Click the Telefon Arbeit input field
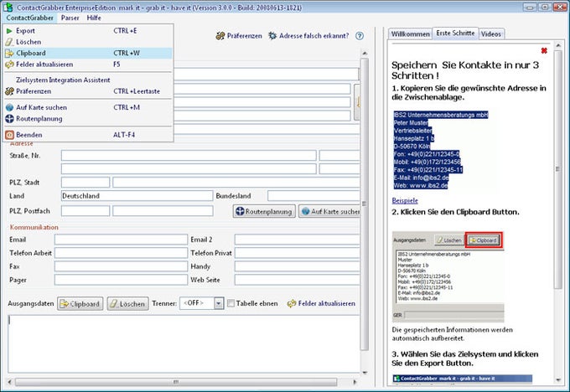 (121, 253)
